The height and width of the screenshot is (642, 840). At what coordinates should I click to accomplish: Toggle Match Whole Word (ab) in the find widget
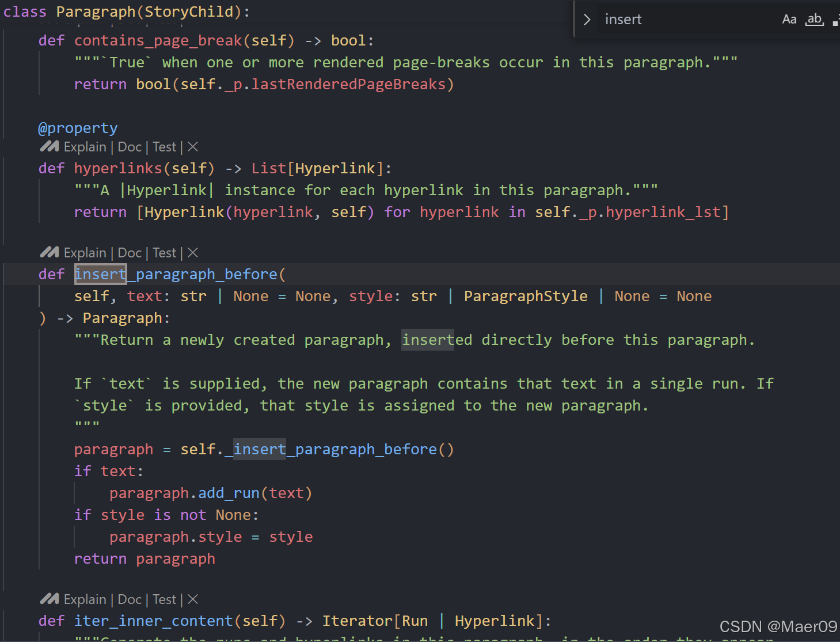tap(815, 20)
